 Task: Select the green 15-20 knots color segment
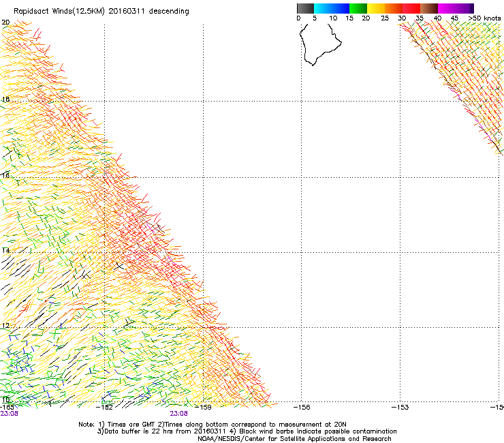tap(358, 8)
